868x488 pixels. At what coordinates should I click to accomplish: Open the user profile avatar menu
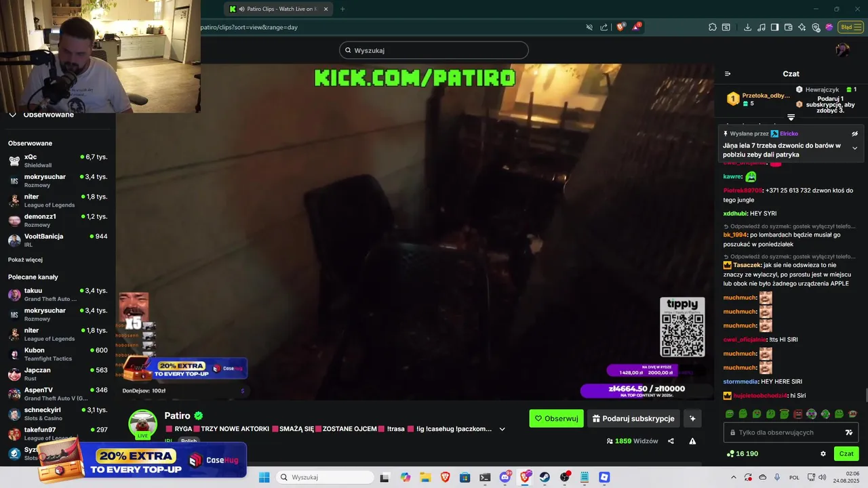tap(842, 50)
